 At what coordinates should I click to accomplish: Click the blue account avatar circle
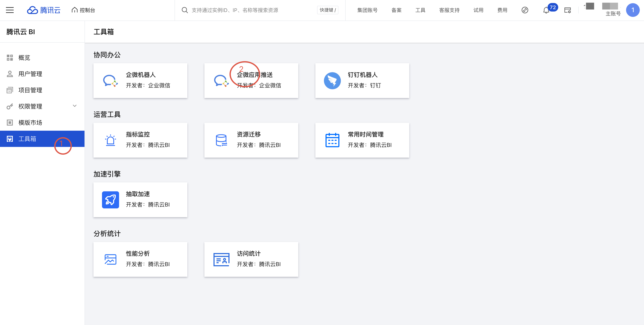(x=632, y=10)
